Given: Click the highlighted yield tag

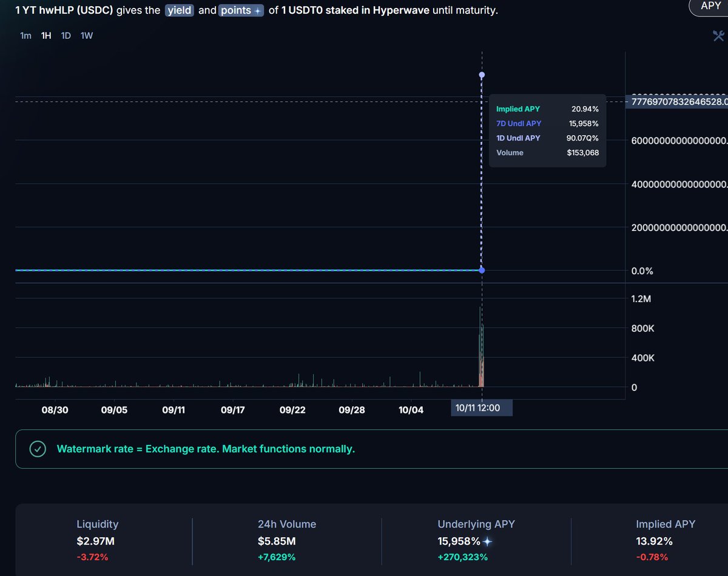Looking at the screenshot, I should [180, 11].
